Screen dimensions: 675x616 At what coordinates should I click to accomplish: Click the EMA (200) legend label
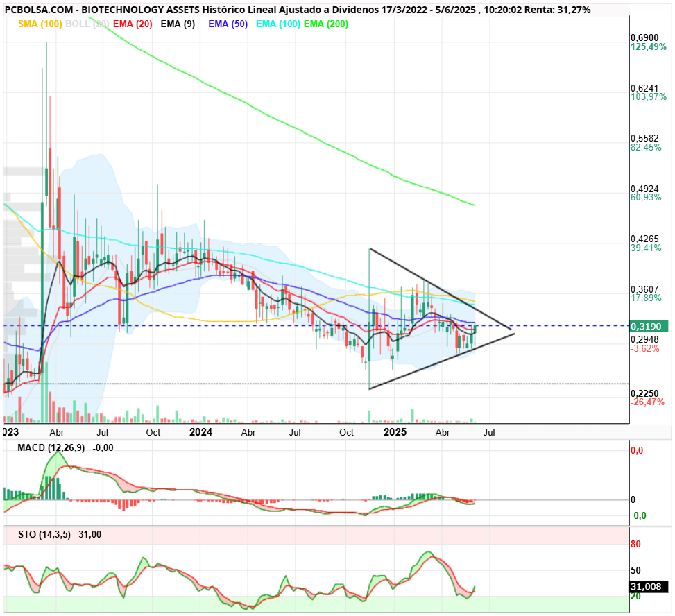pyautogui.click(x=326, y=24)
